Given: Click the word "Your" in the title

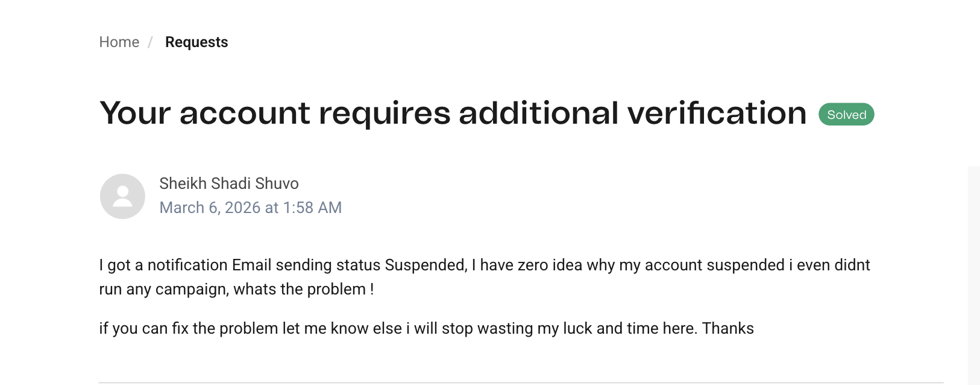Looking at the screenshot, I should click(x=136, y=113).
